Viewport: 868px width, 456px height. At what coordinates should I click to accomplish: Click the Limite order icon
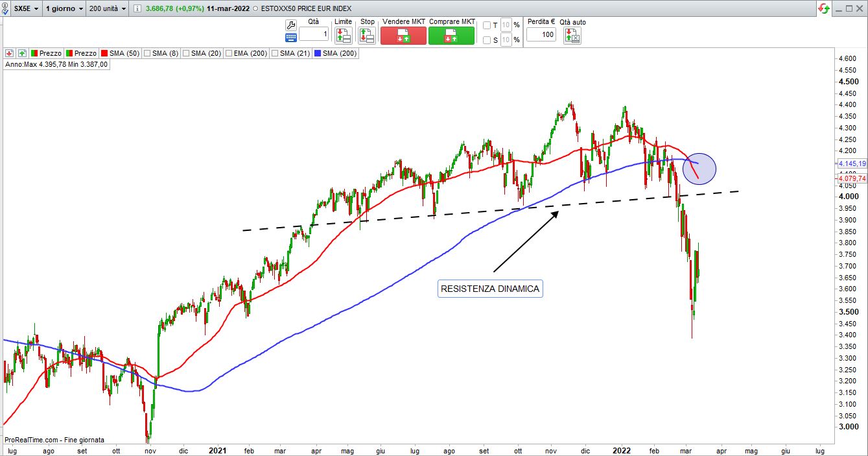pos(343,36)
